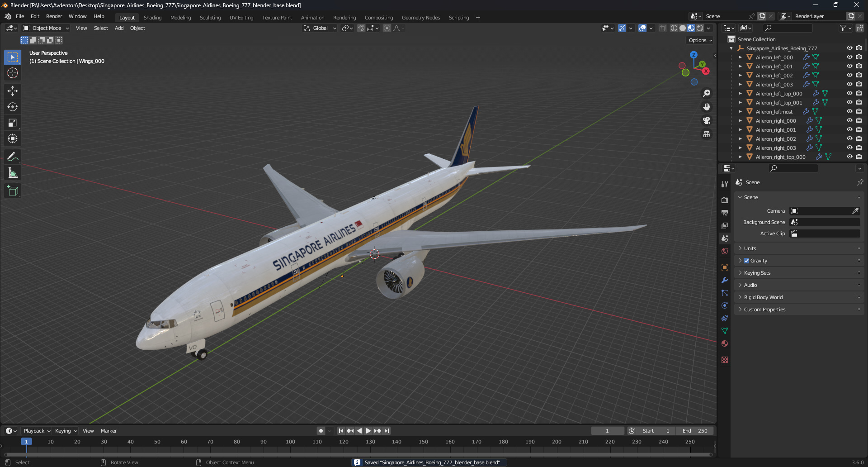Select the Select Box tool
The height and width of the screenshot is (467, 868).
[x=13, y=57]
